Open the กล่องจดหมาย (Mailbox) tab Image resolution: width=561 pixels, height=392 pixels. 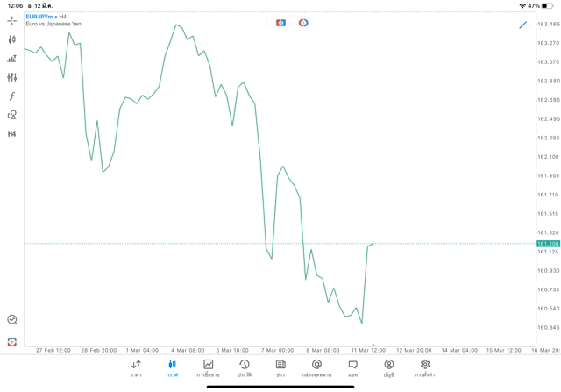[x=316, y=368]
